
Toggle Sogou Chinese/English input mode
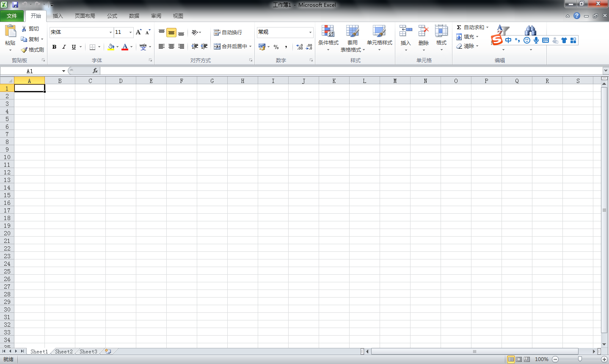[x=508, y=40]
